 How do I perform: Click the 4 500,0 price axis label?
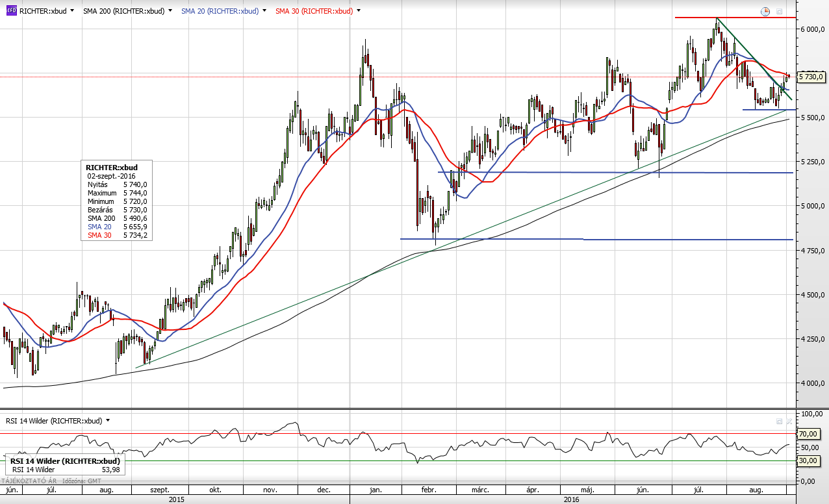coord(812,295)
